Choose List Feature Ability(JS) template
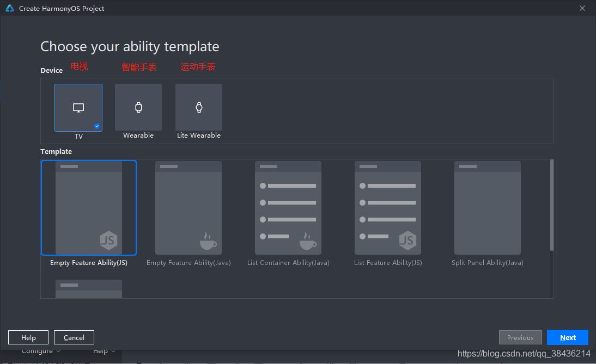The width and height of the screenshot is (596, 364). 388,208
